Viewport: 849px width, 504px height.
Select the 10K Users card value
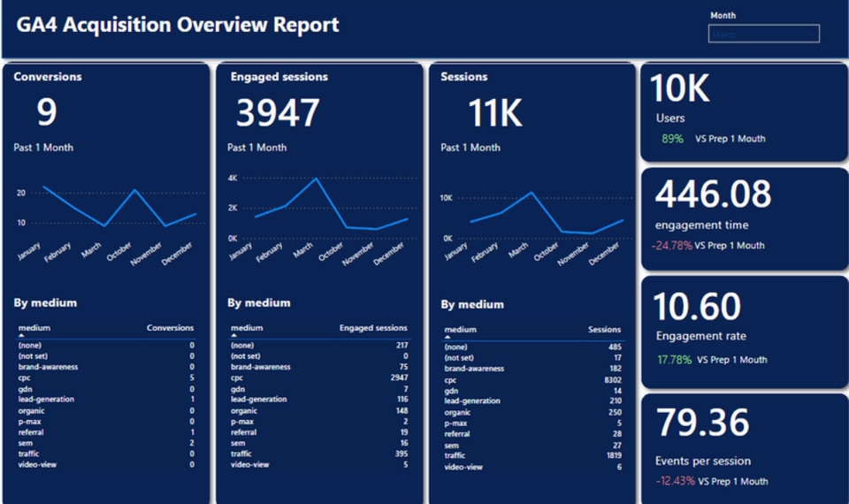pyautogui.click(x=679, y=88)
